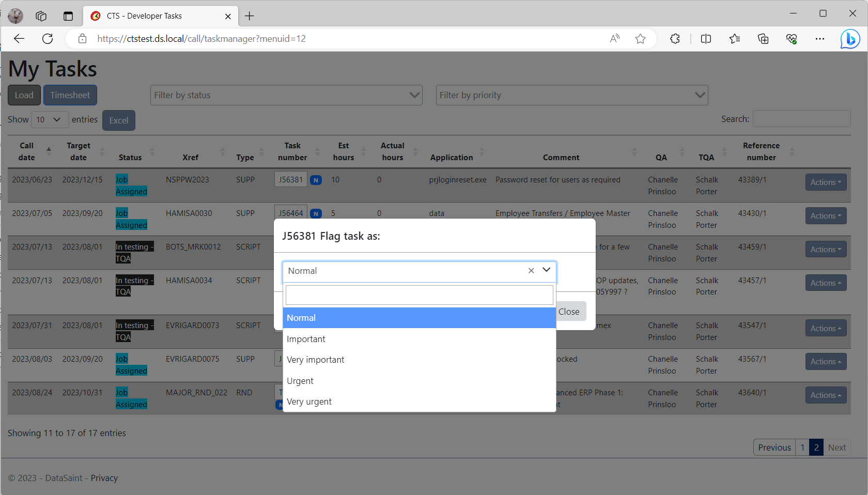
Task: Sort by Task number column header
Action: pos(292,151)
